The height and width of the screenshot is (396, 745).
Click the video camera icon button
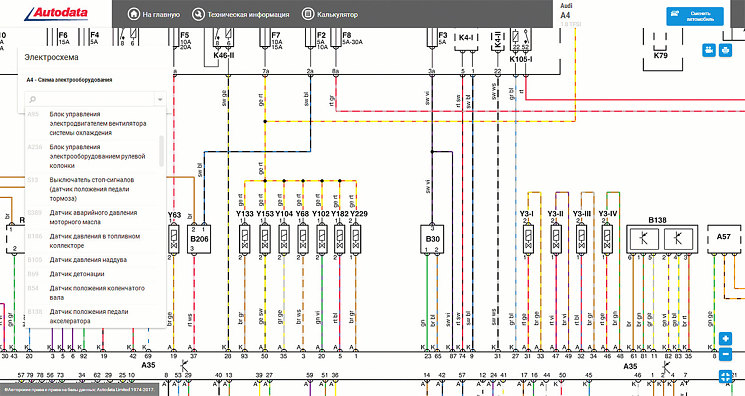click(709, 50)
